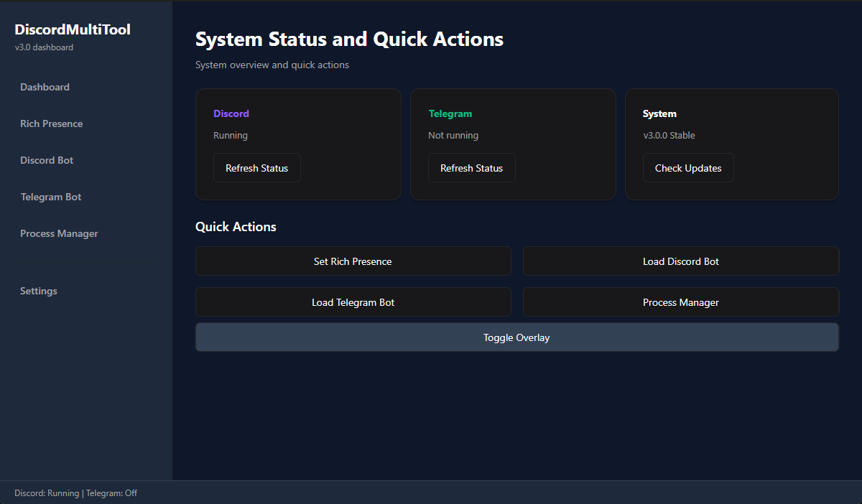This screenshot has width=862, height=504.
Task: Click the green Telegram card heading
Action: pyautogui.click(x=450, y=113)
